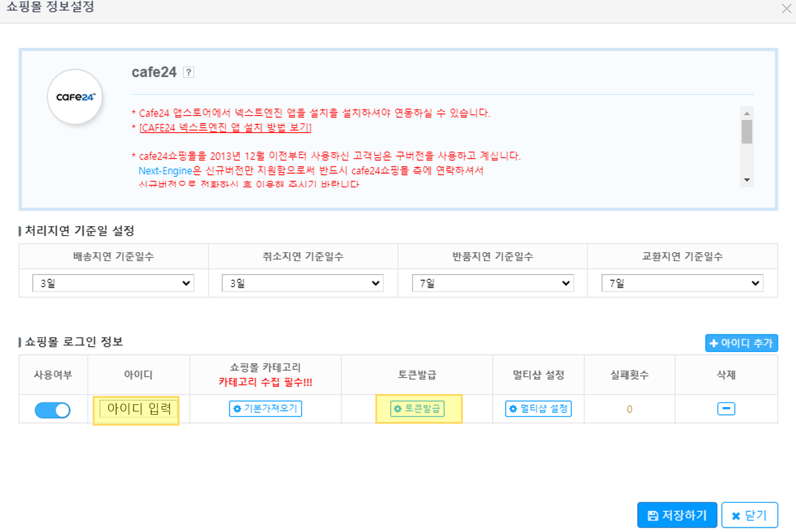This screenshot has width=796, height=532.
Task: Click the 실패횟수 value 0
Action: tap(629, 410)
